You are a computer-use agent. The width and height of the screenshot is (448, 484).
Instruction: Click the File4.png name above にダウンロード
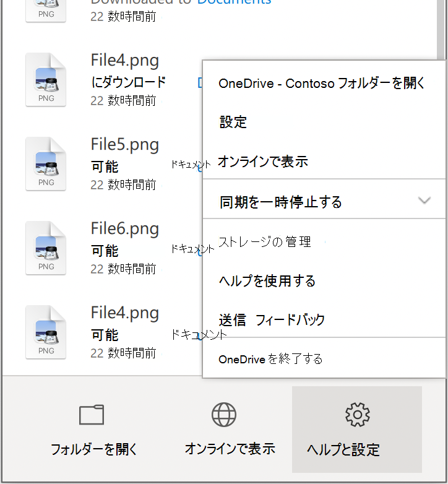point(125,61)
